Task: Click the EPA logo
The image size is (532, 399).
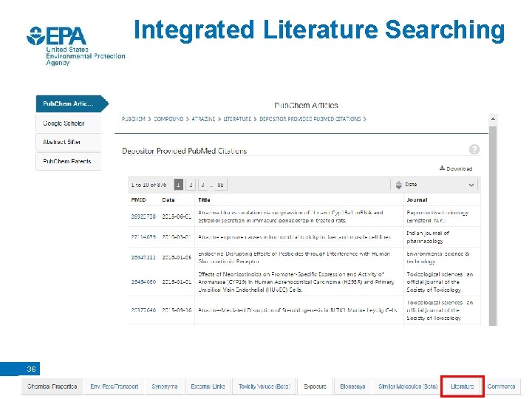Action: 75,45
